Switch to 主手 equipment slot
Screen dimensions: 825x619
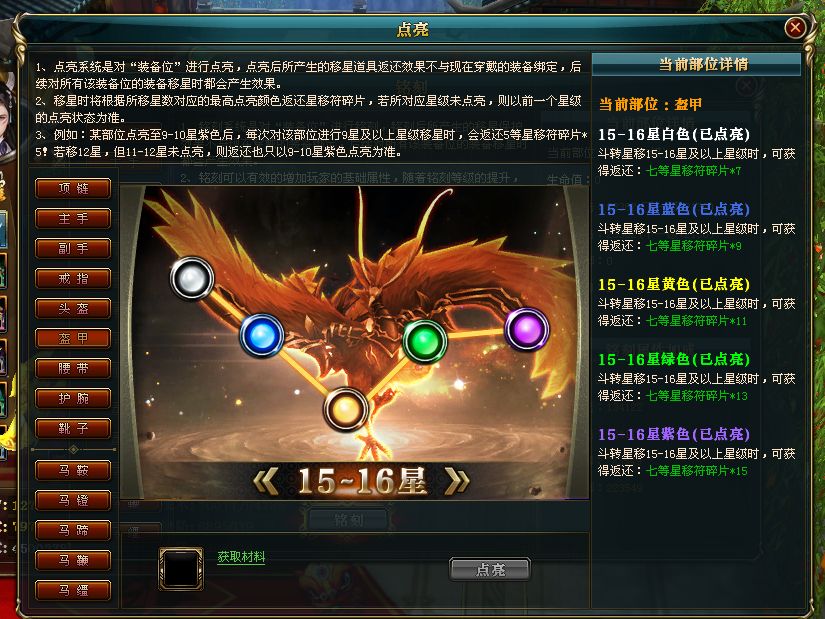(73, 218)
